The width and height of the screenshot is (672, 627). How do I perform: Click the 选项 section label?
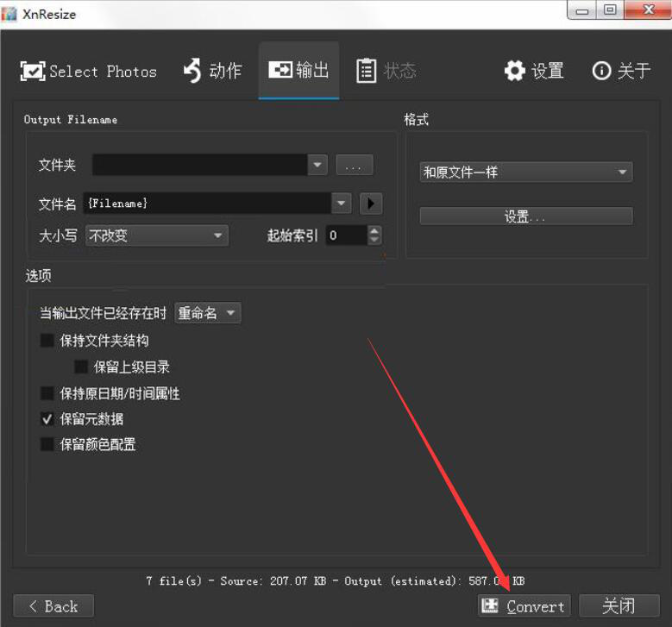(38, 276)
